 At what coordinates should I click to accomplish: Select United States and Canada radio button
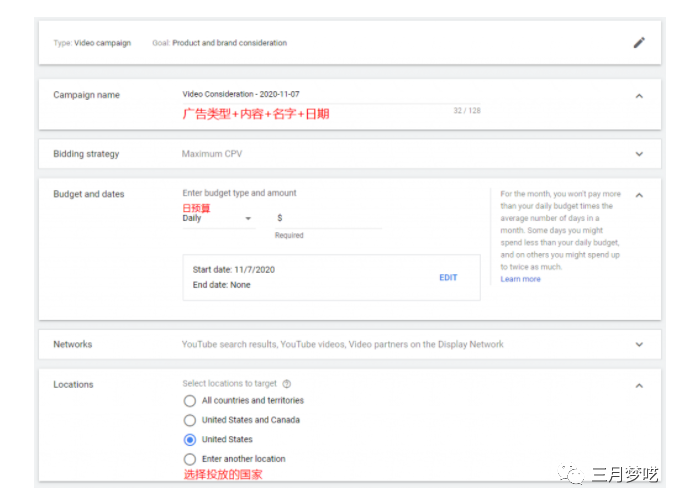click(190, 420)
